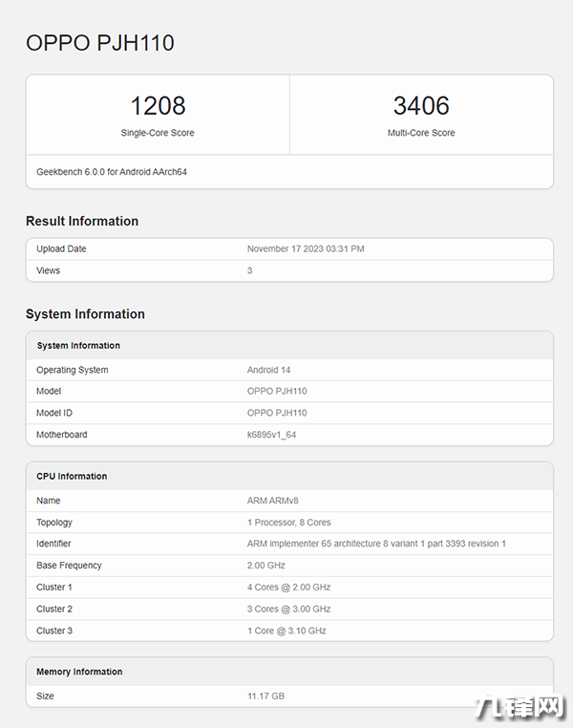Click the Model value OPPO PJH110
Image resolution: width=573 pixels, height=728 pixels.
277,391
